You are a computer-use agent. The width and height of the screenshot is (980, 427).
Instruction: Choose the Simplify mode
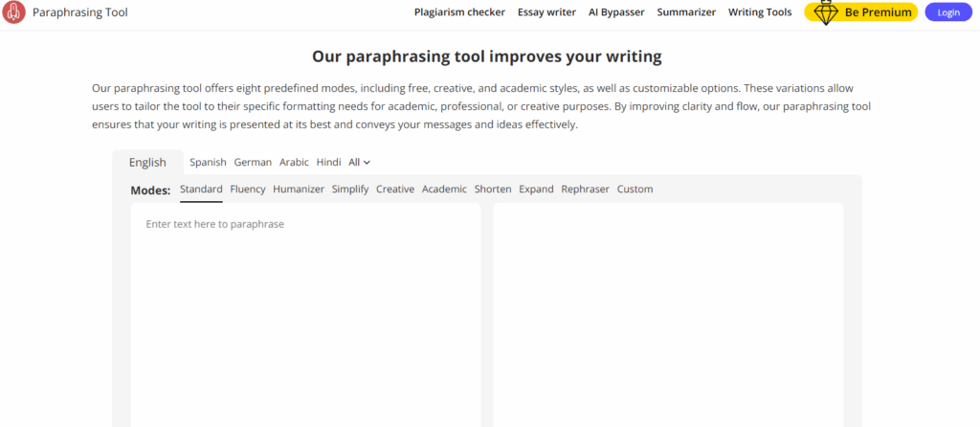point(350,189)
